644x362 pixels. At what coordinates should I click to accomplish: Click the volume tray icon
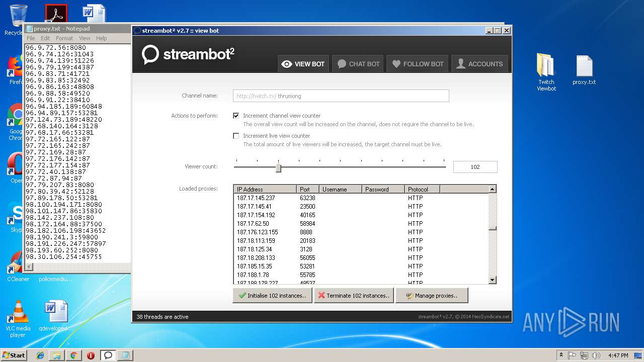(x=596, y=355)
